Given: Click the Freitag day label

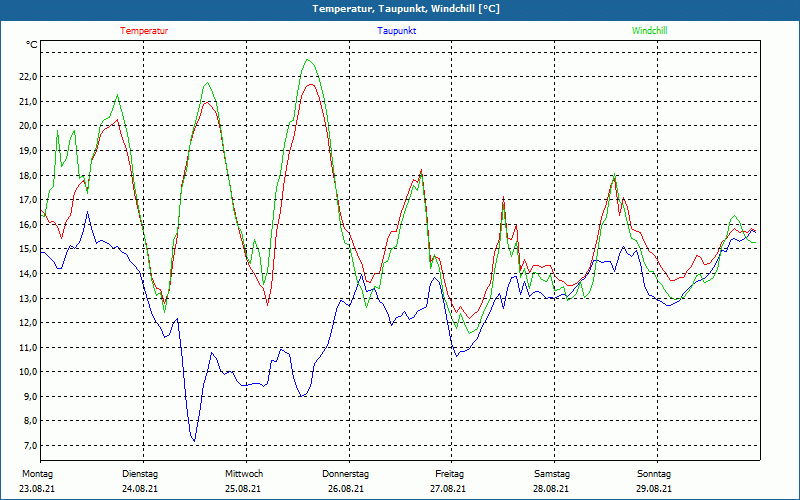Looking at the screenshot, I should tap(449, 474).
